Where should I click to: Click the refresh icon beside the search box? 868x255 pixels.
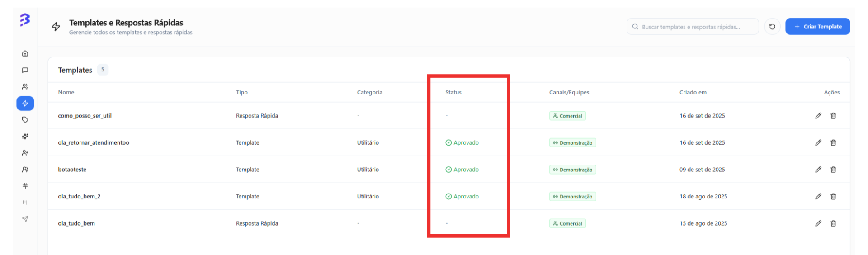click(x=772, y=27)
